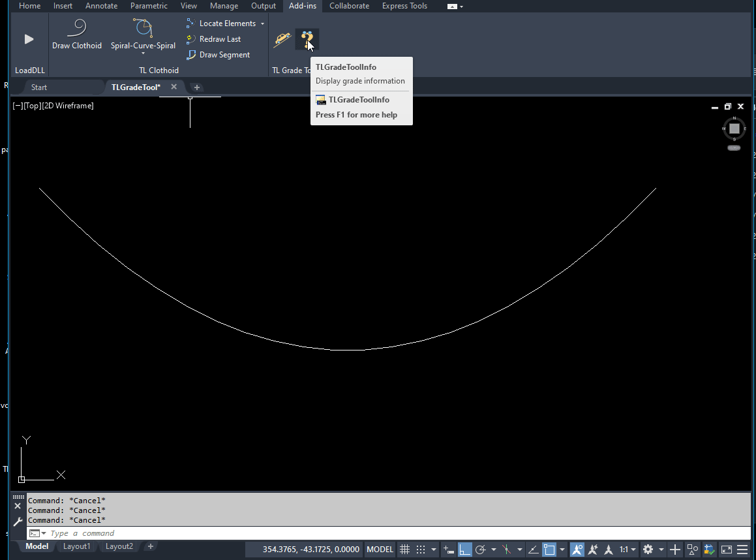Open isometric drafting dropdown arrow

[x=519, y=550]
